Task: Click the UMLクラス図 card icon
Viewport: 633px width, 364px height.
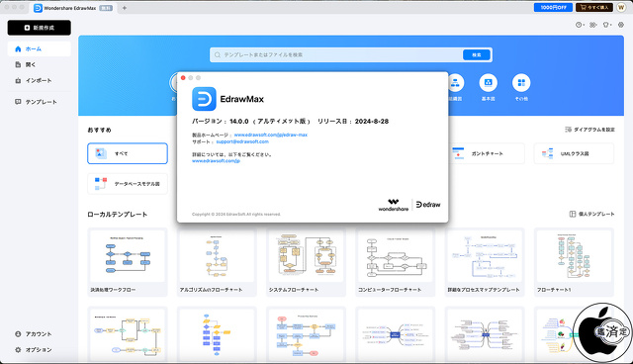Action: (547, 153)
